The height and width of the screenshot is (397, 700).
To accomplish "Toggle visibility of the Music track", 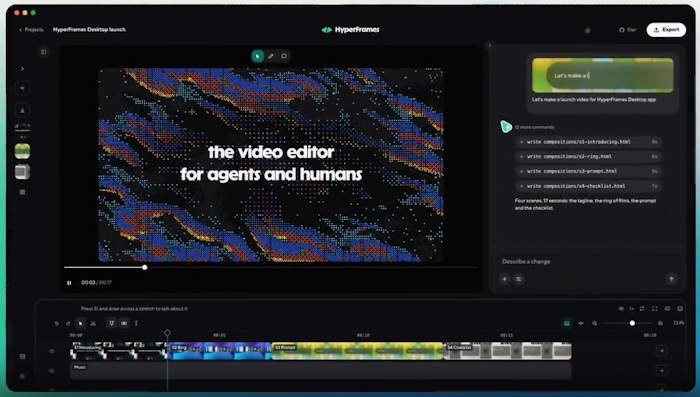I will click(x=52, y=371).
